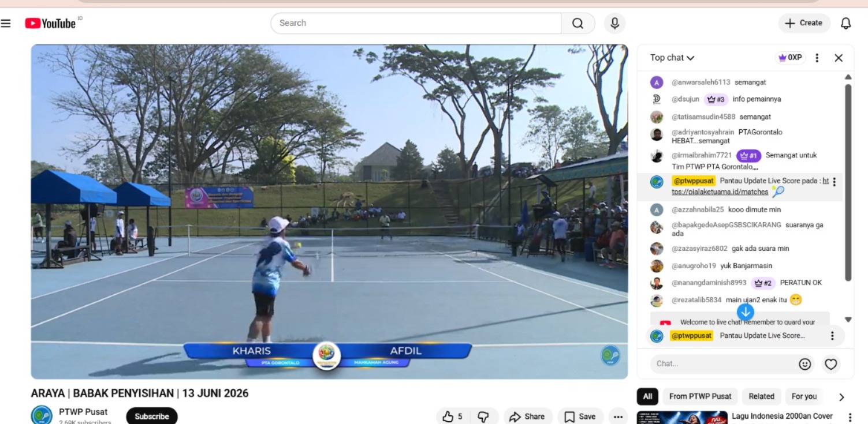The height and width of the screenshot is (424, 868).
Task: Click the @anwarsaleh6113 chat username
Action: pos(701,82)
